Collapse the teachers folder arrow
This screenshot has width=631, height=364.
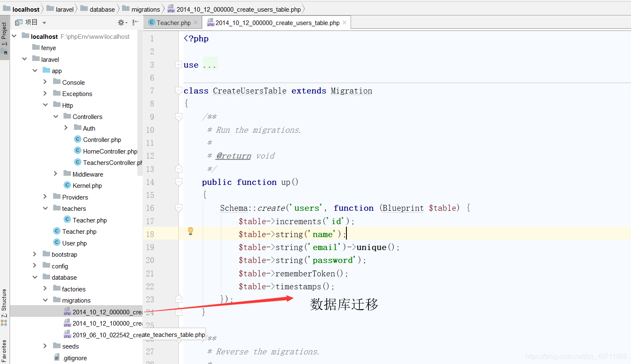(46, 208)
